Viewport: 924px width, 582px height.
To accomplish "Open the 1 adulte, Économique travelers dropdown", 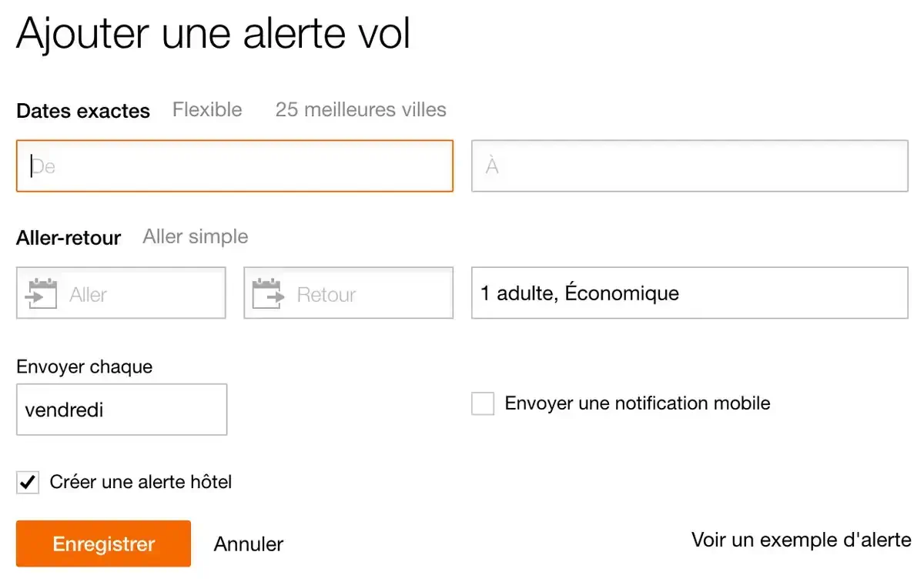I will (x=689, y=293).
